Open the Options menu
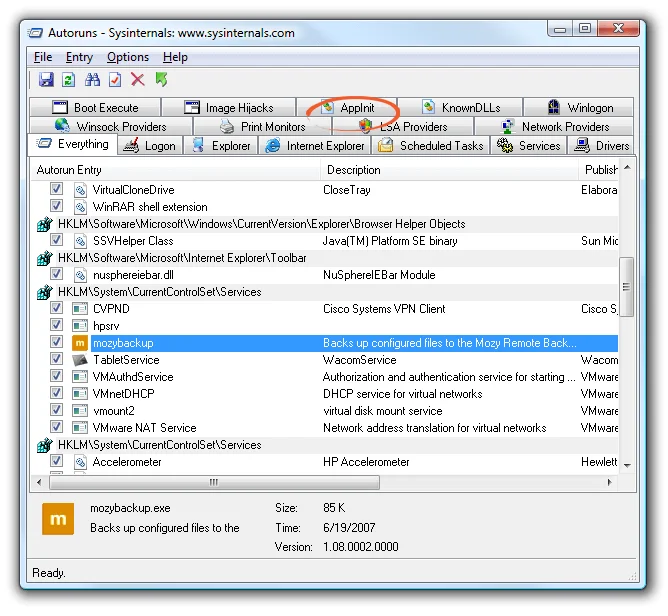Viewport: 668px width, 616px height. (128, 57)
